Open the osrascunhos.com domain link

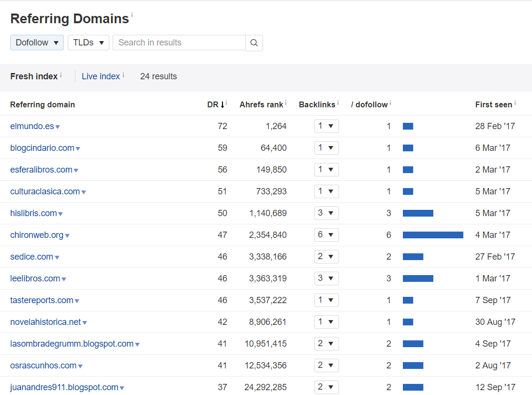43,365
